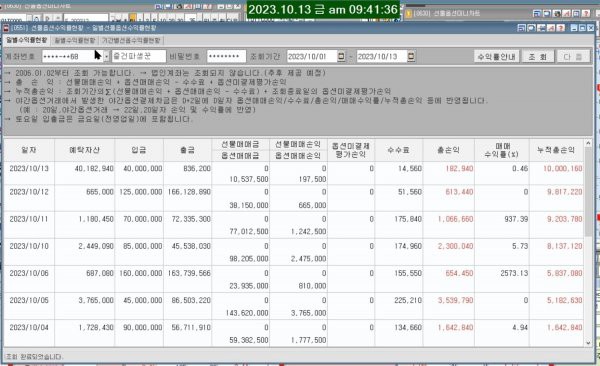Screen dimensions: 600x366
Task: Click the pin/link icon in window title bar
Action: click(x=551, y=28)
